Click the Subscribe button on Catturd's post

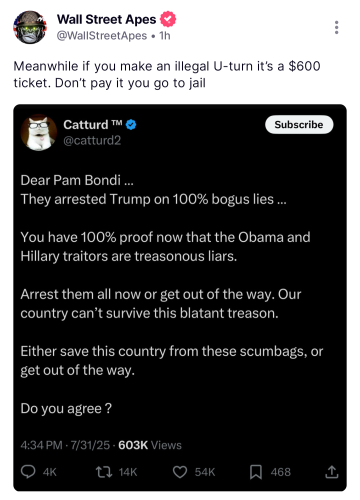(299, 125)
